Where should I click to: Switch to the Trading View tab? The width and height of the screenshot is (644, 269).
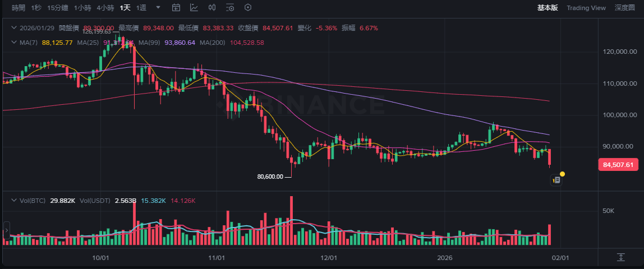(x=586, y=8)
